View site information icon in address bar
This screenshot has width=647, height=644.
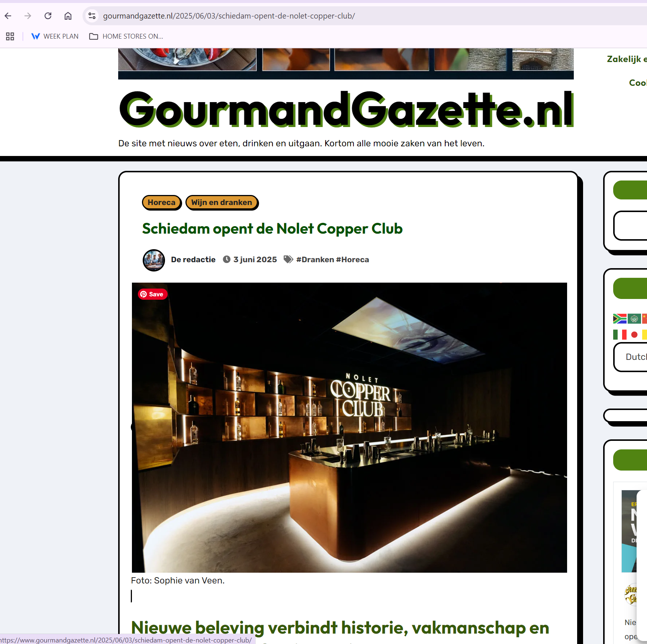92,16
